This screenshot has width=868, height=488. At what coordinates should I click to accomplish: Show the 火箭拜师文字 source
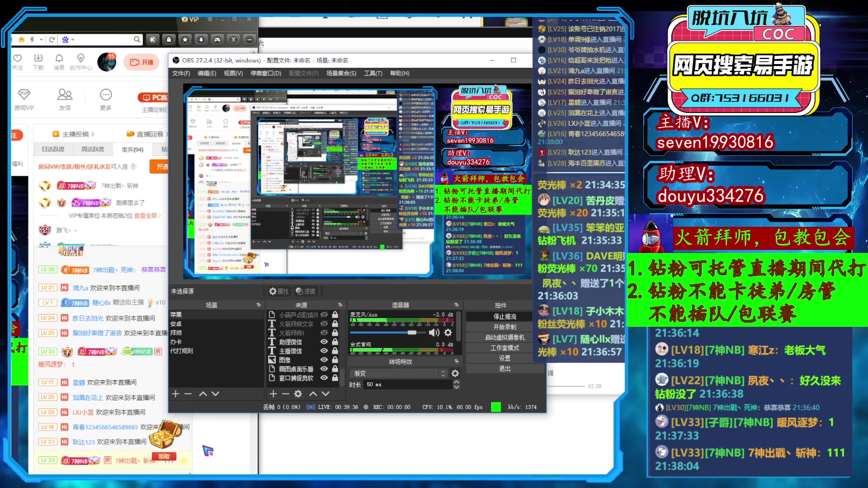pyautogui.click(x=324, y=324)
